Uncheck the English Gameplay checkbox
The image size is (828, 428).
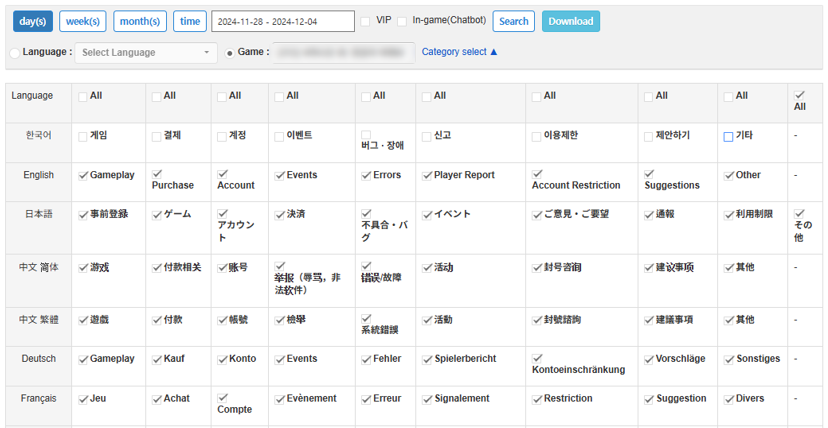tap(84, 176)
